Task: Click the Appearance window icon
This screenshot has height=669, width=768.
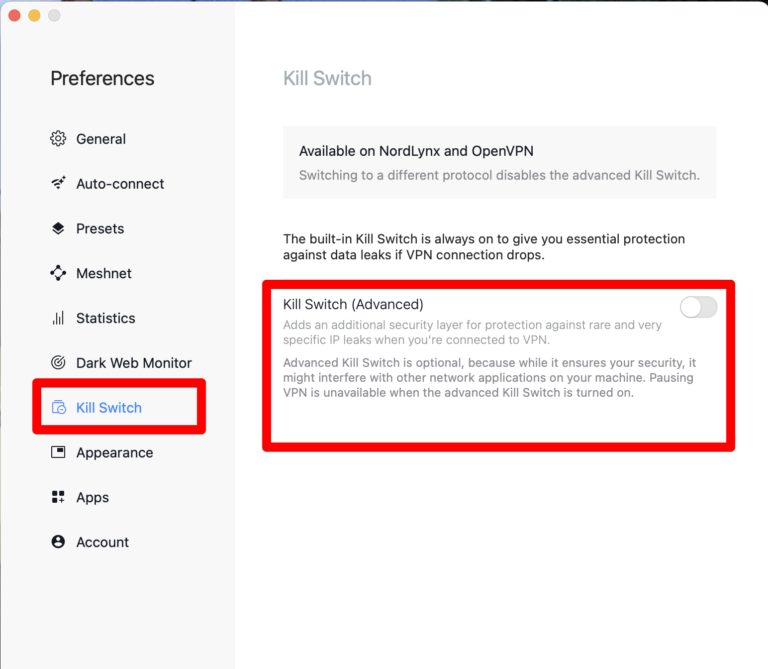Action: point(58,452)
